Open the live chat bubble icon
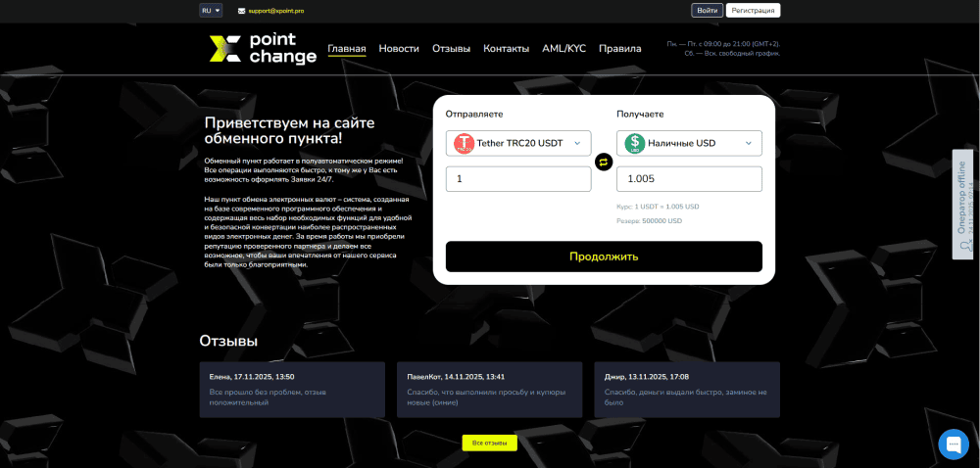This screenshot has width=980, height=468. [953, 444]
